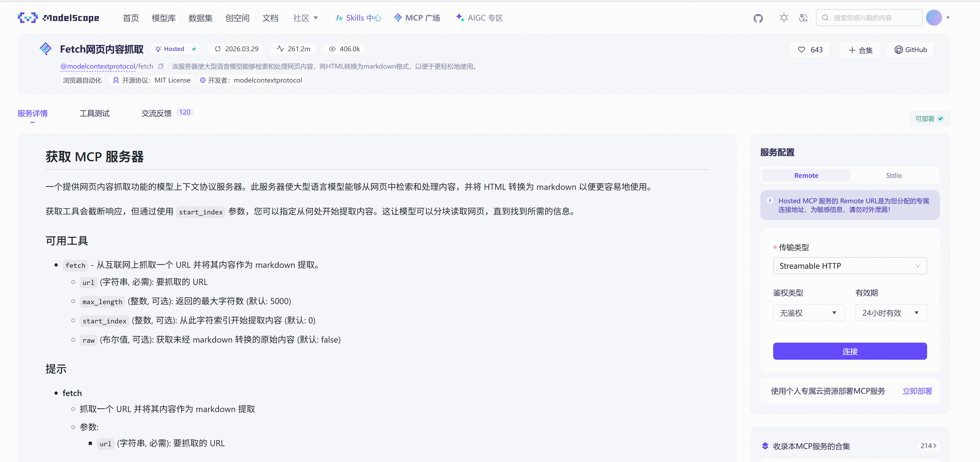The width and height of the screenshot is (980, 462).
Task: Toggle the light/dark theme sun icon
Action: tap(783, 18)
